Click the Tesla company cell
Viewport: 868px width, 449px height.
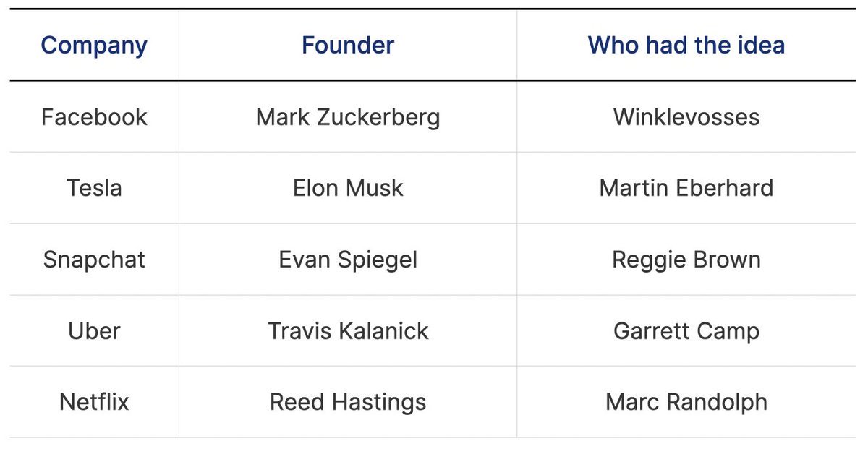pos(94,188)
